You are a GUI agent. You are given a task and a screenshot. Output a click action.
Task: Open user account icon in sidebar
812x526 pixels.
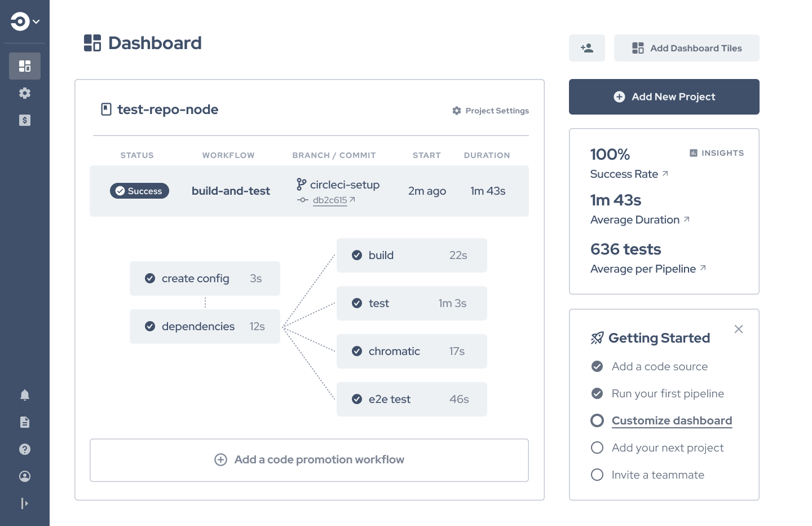tap(25, 476)
